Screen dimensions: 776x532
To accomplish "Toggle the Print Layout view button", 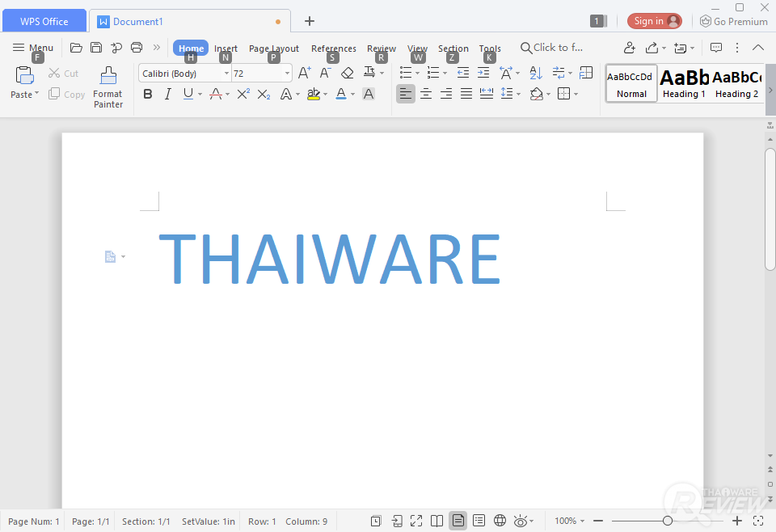I will 458,521.
